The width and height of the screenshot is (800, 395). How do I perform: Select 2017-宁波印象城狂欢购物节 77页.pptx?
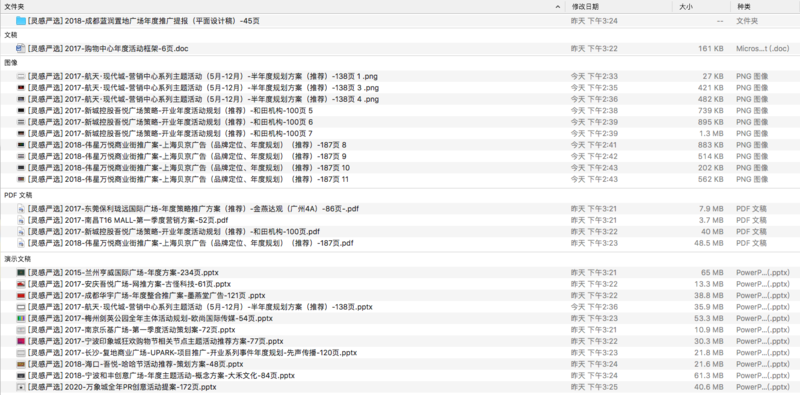156,341
